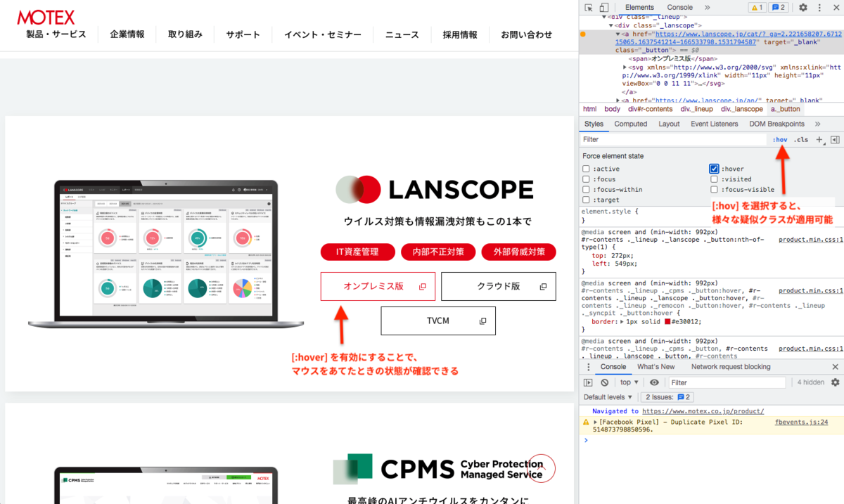The image size is (844, 504).
Task: Open Network request blocking drawer tab
Action: point(731,367)
